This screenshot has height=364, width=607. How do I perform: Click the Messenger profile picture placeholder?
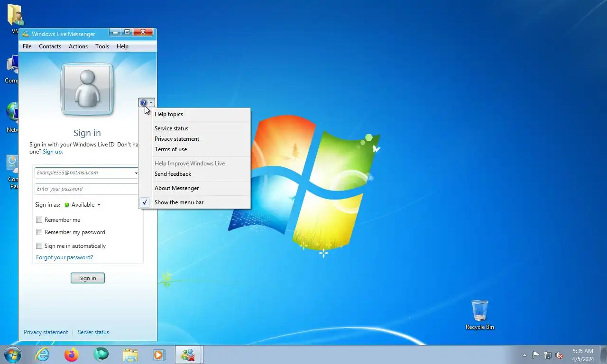point(87,89)
